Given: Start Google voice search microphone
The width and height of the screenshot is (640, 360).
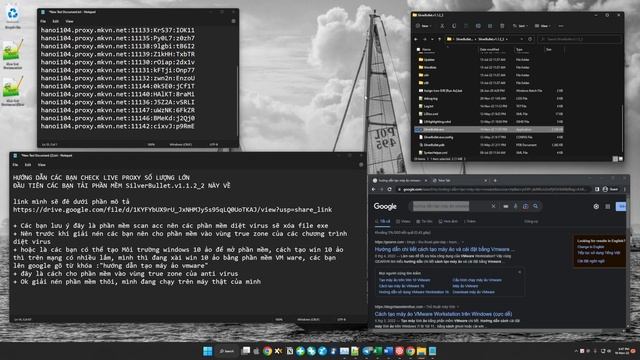Looking at the screenshot, I should pos(516,207).
